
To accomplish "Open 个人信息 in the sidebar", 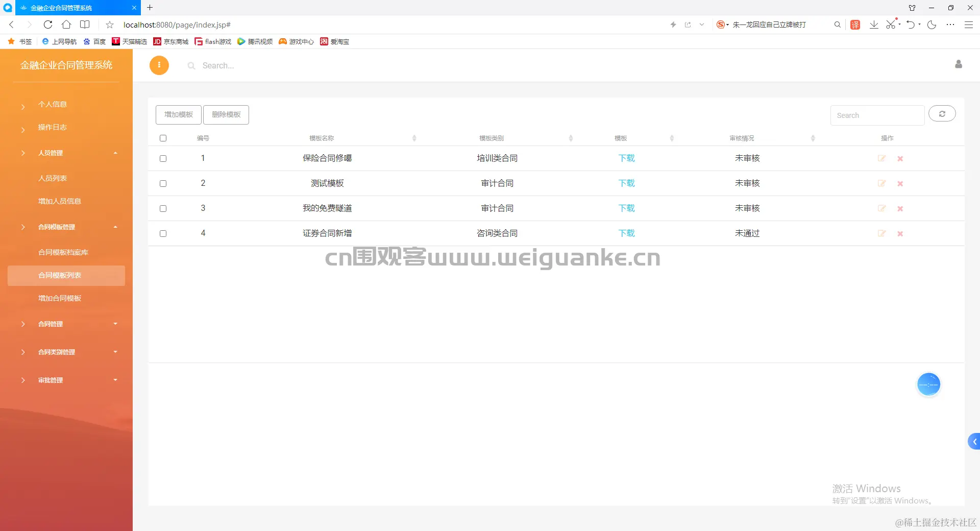I will [53, 104].
